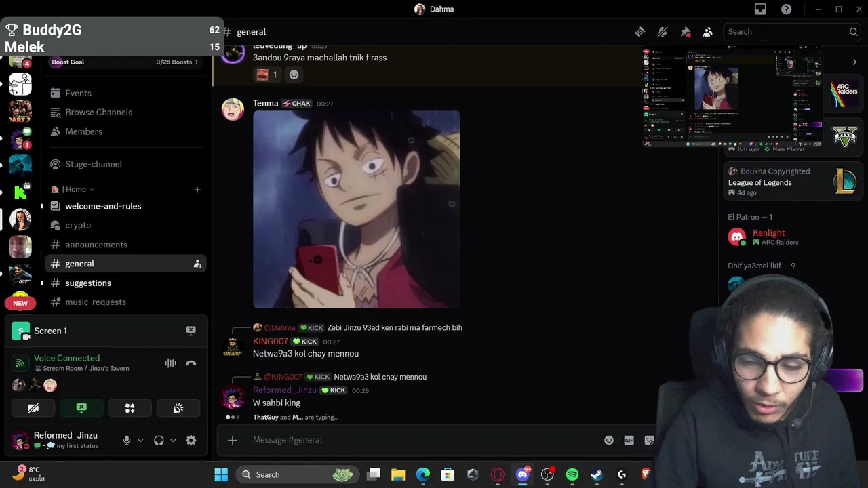Disconnect from voice channel

point(191,363)
